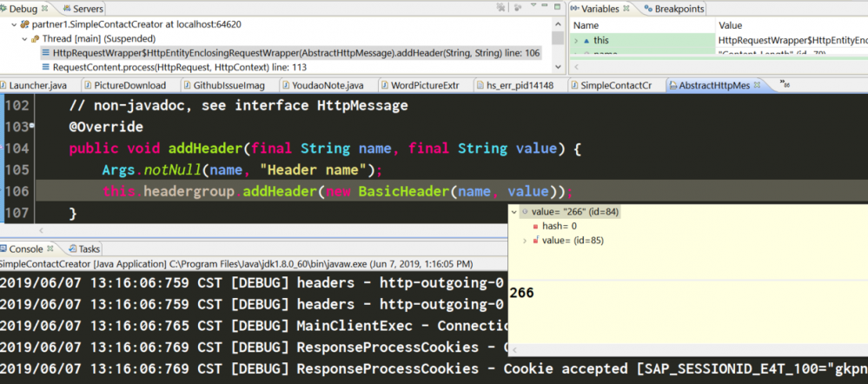Click the override marker at line 103
This screenshot has width=868, height=384.
(31, 126)
